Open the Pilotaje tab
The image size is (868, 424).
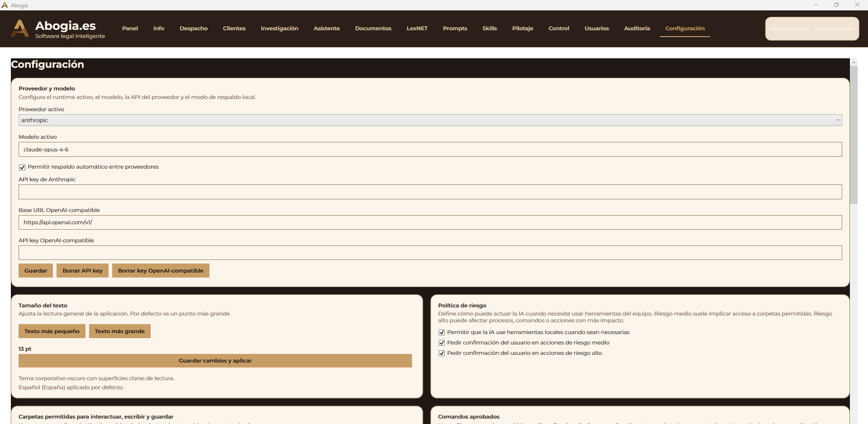click(522, 28)
